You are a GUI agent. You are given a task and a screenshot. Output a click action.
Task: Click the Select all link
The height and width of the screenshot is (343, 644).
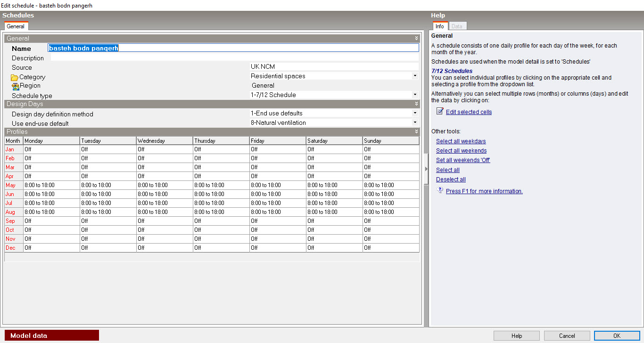click(447, 170)
